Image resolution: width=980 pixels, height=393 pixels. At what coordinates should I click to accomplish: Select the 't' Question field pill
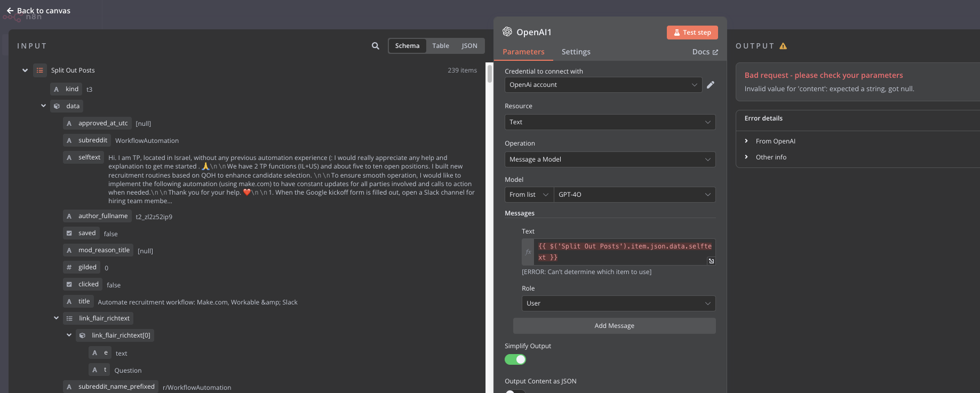click(x=100, y=370)
